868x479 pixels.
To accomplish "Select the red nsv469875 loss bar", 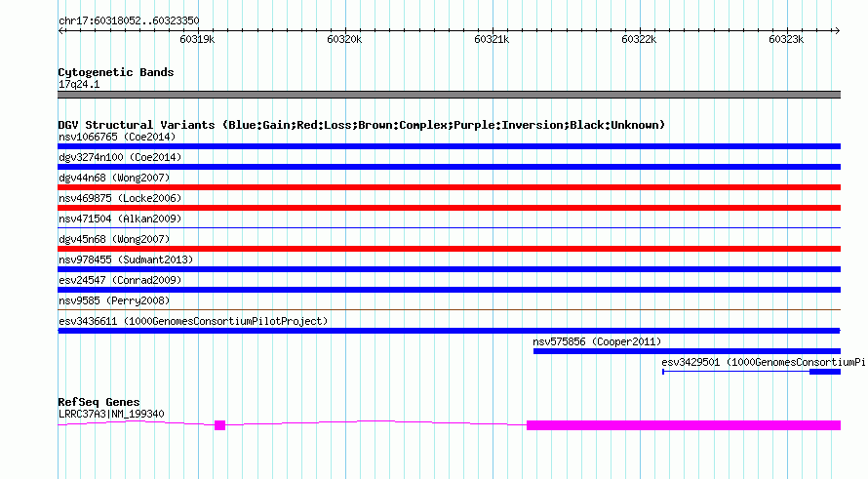I will pyautogui.click(x=449, y=208).
